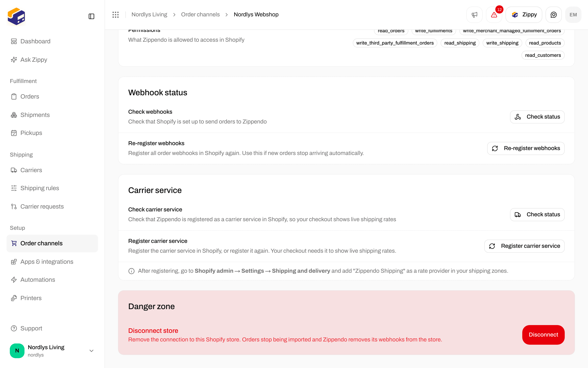Open Pickups page
588x368 pixels.
52,133
